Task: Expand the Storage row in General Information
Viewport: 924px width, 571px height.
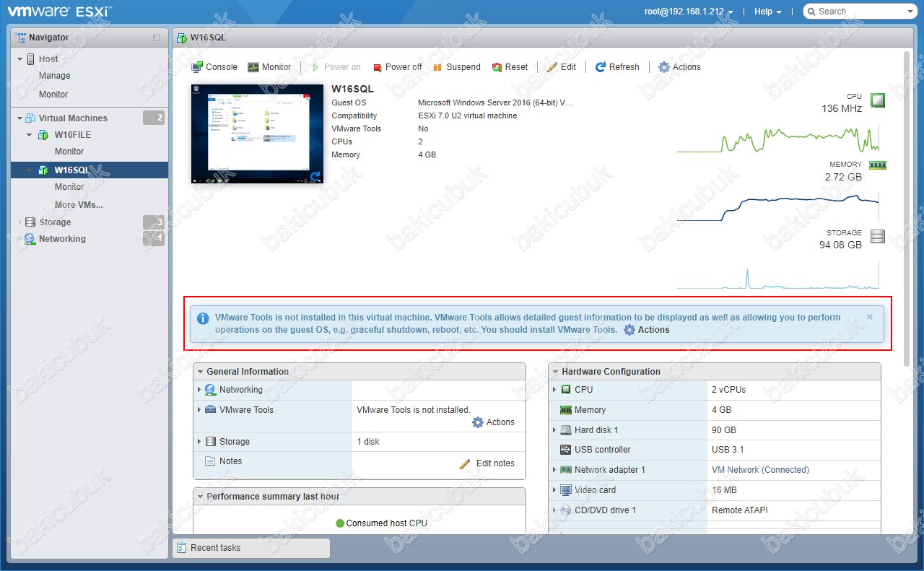Action: click(199, 442)
